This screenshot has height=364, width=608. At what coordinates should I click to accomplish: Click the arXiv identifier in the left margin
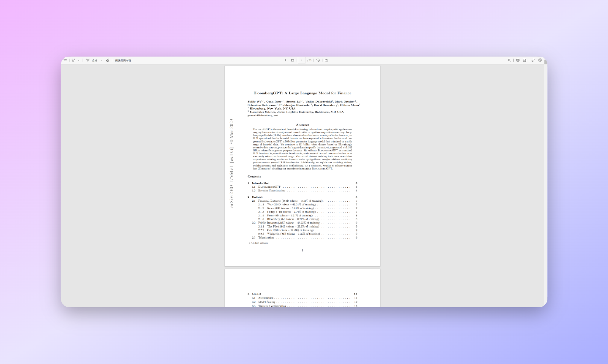click(231, 163)
